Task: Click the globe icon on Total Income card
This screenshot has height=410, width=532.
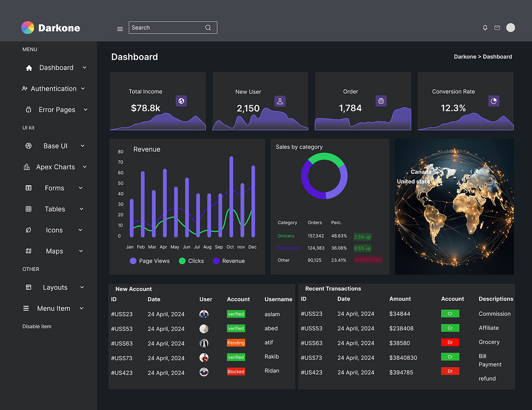Action: pos(181,101)
